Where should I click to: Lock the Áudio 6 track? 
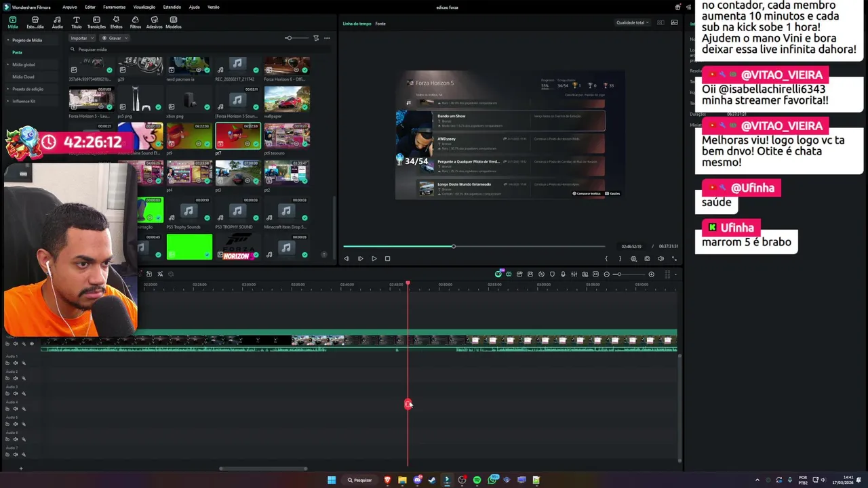pos(7,439)
